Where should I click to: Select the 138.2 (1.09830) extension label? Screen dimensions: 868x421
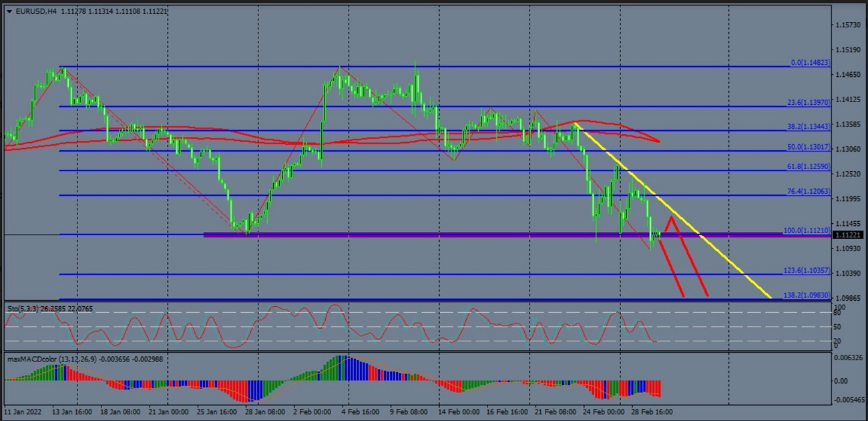point(807,295)
